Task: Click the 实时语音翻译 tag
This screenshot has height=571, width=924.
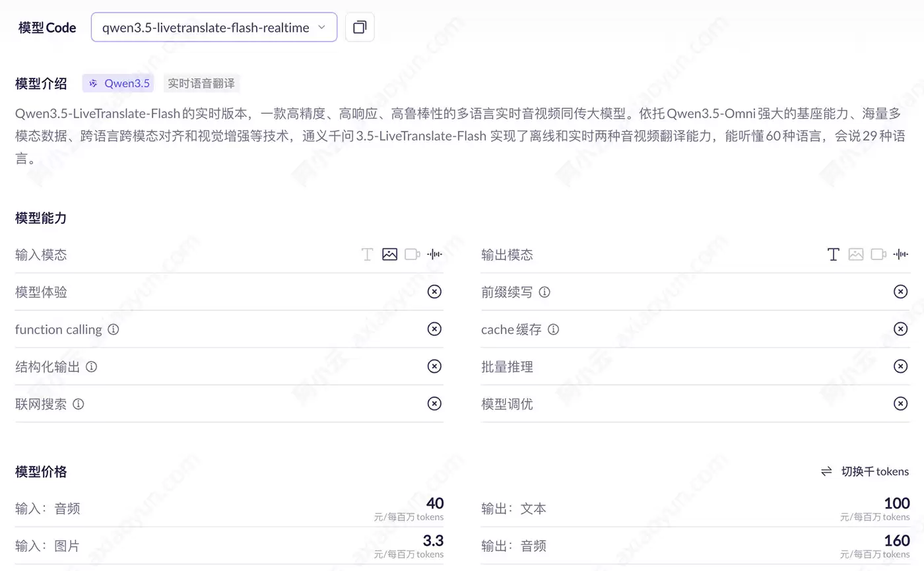Action: pos(201,83)
